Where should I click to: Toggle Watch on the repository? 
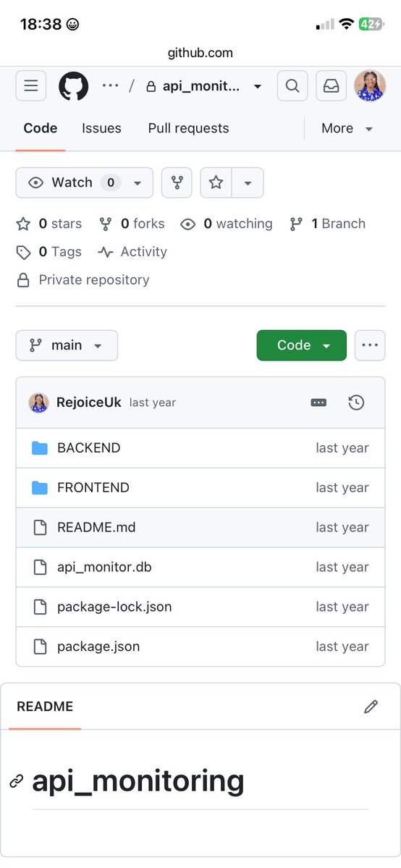(x=84, y=182)
